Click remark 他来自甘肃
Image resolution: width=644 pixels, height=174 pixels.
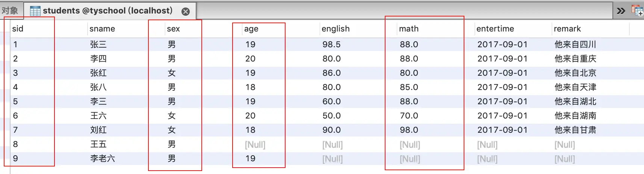575,130
